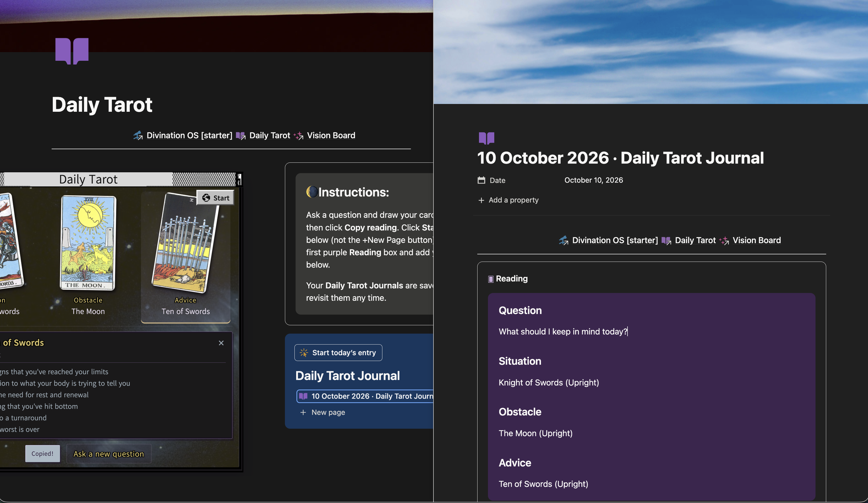Click the Copied! button

pyautogui.click(x=43, y=453)
